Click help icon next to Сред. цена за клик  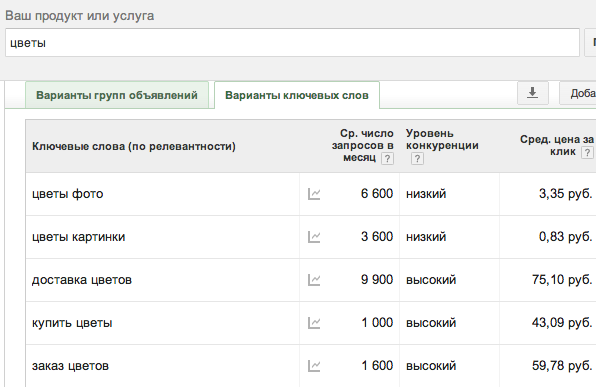pyautogui.click(x=587, y=152)
